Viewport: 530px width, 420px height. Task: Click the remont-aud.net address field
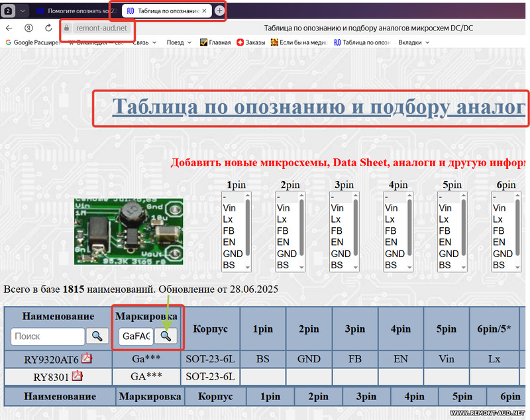tap(101, 28)
